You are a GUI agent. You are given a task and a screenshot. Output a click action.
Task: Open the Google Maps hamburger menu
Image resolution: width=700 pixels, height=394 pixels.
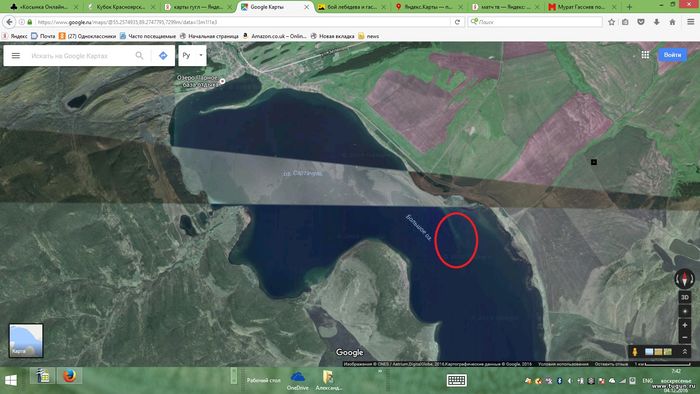point(16,55)
